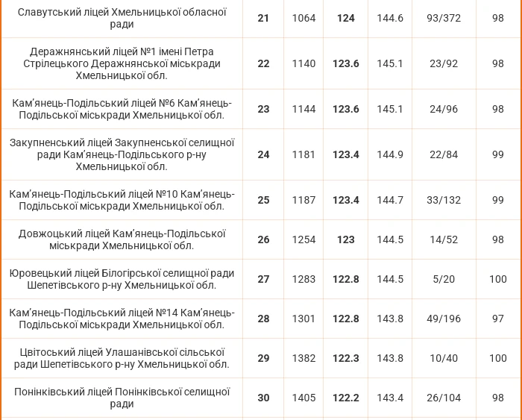This screenshot has height=420, width=522.
Task: Click the bold score 124
Action: pos(345,18)
